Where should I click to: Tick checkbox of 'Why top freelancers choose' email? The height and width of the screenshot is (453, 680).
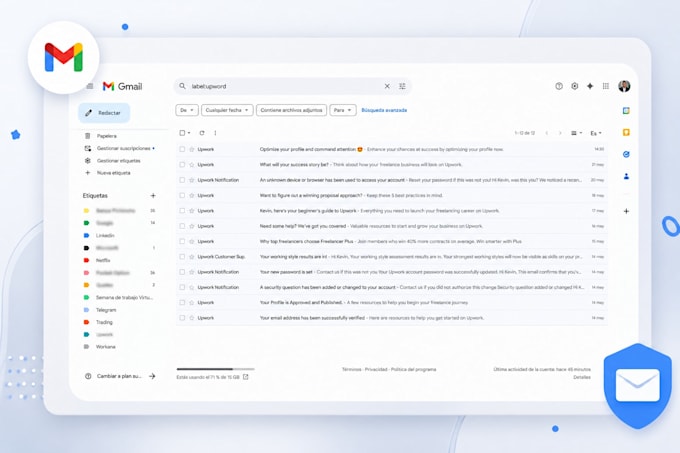(182, 241)
